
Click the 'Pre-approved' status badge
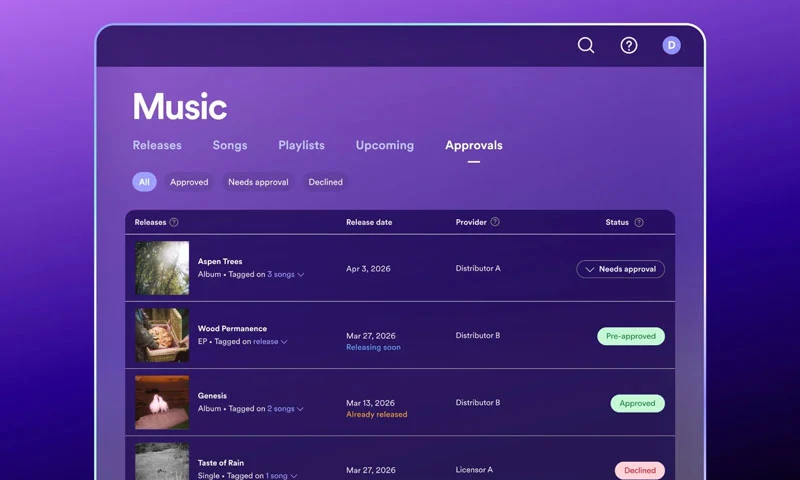(631, 336)
